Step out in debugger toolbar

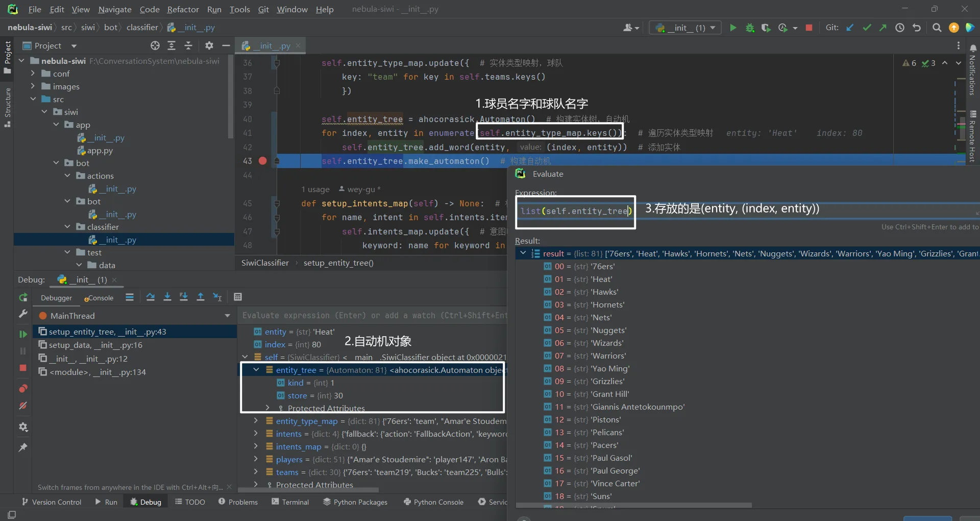201,297
